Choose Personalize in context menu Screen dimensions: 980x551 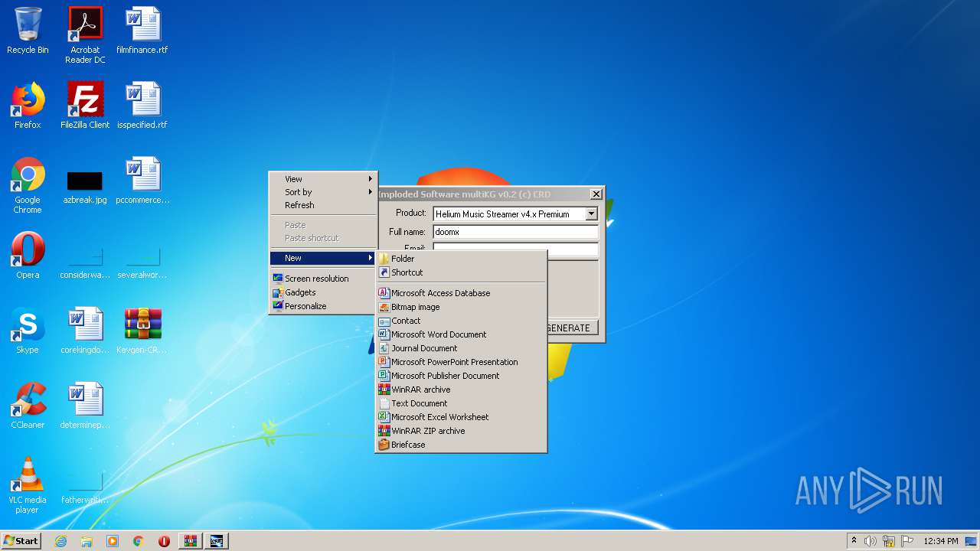[x=323, y=306]
